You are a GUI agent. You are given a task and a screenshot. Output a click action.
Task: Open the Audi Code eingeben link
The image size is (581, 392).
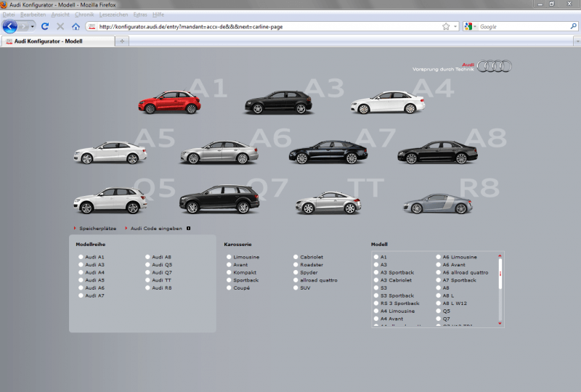pyautogui.click(x=156, y=229)
